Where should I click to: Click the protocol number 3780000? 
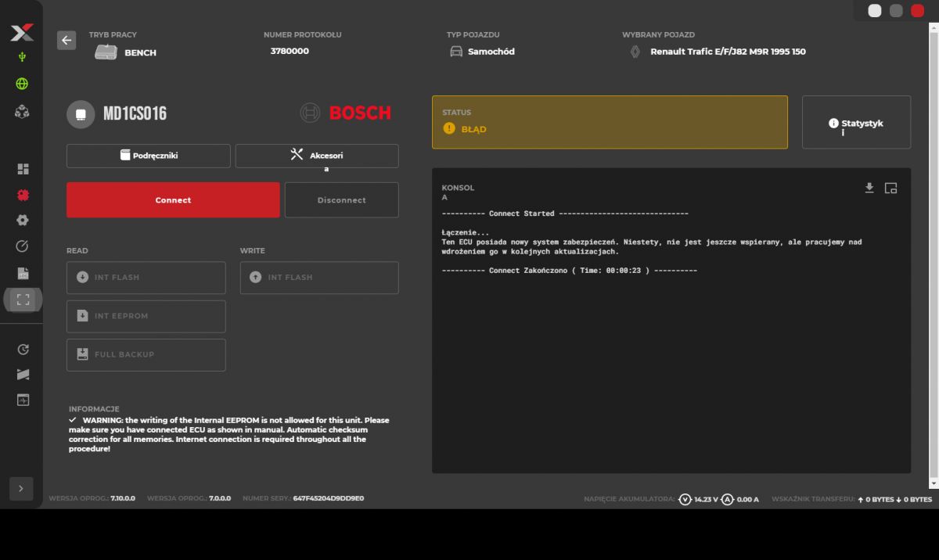coord(290,51)
